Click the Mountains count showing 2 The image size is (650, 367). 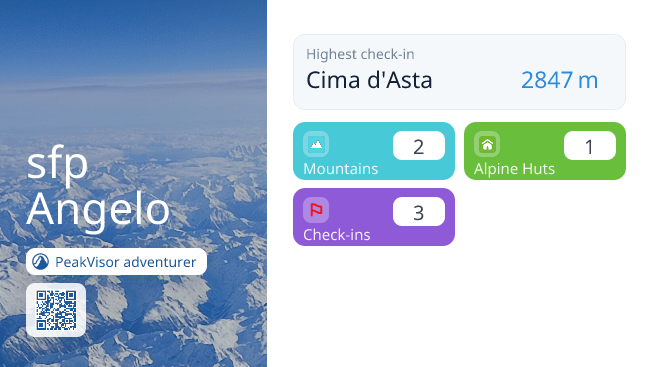pos(419,146)
